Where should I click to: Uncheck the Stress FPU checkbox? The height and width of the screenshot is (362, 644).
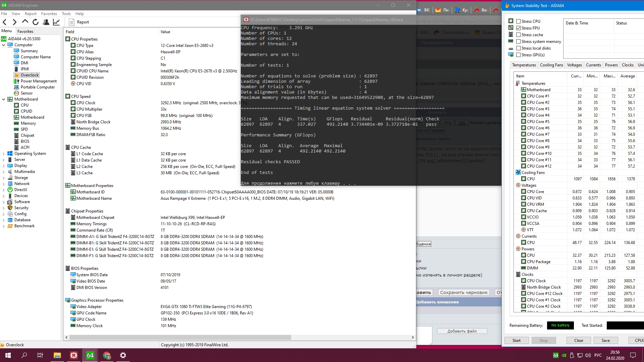pos(518,28)
